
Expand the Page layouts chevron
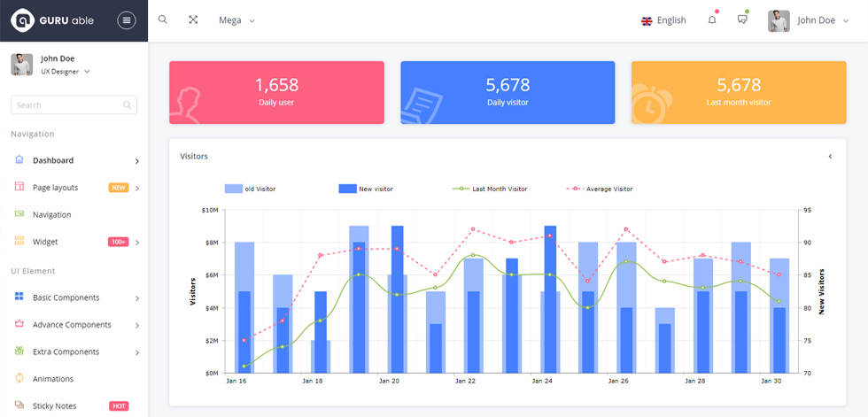(x=136, y=188)
